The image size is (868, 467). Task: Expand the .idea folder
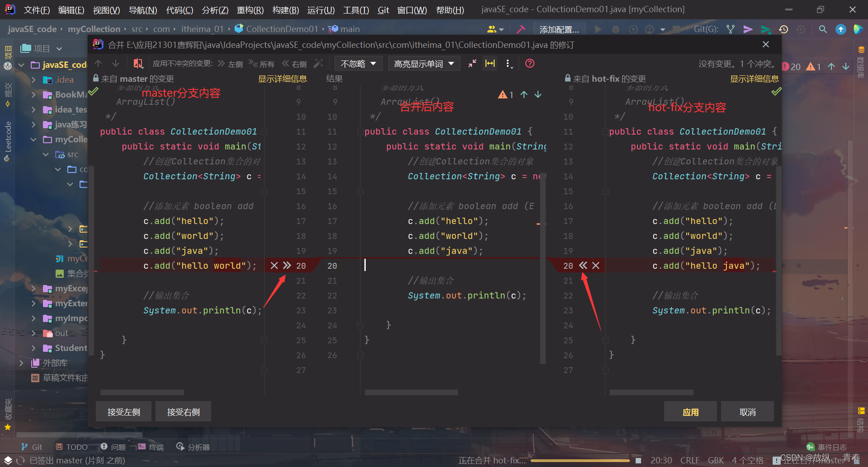(33, 80)
